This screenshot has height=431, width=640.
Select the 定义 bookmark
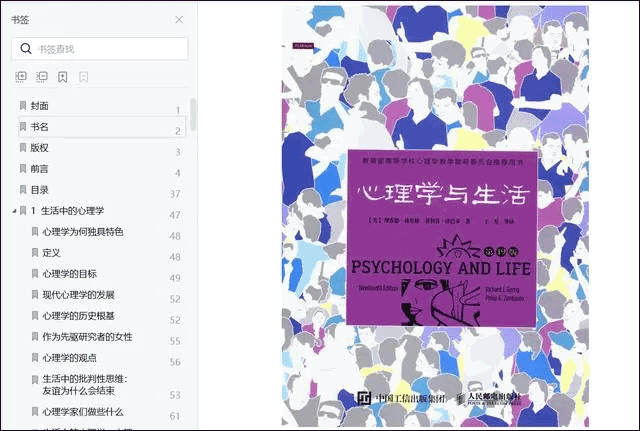(51, 253)
